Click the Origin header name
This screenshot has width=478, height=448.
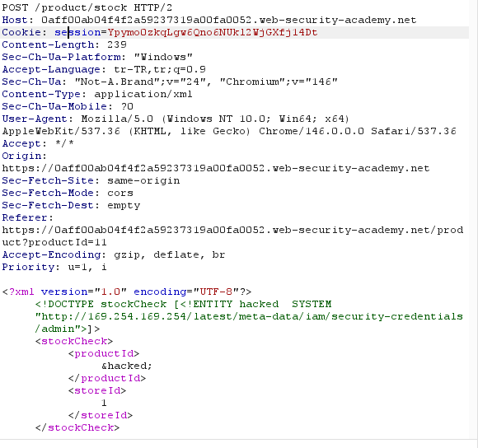(24, 156)
